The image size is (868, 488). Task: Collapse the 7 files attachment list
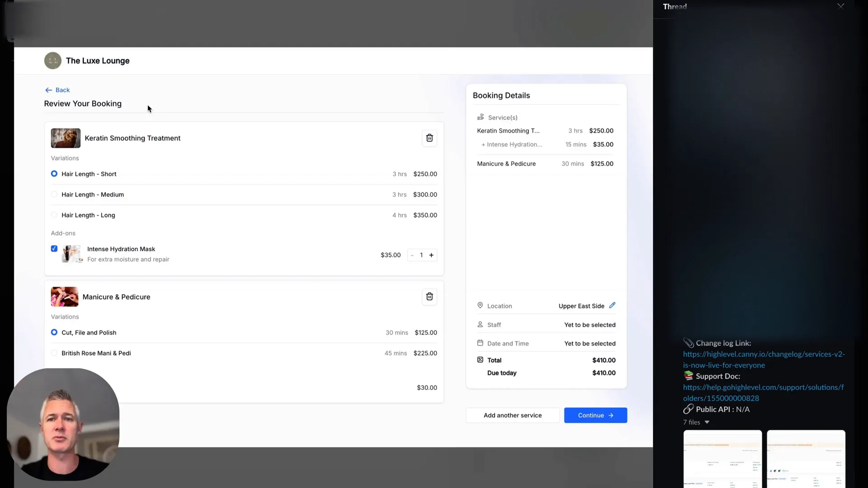coord(707,422)
